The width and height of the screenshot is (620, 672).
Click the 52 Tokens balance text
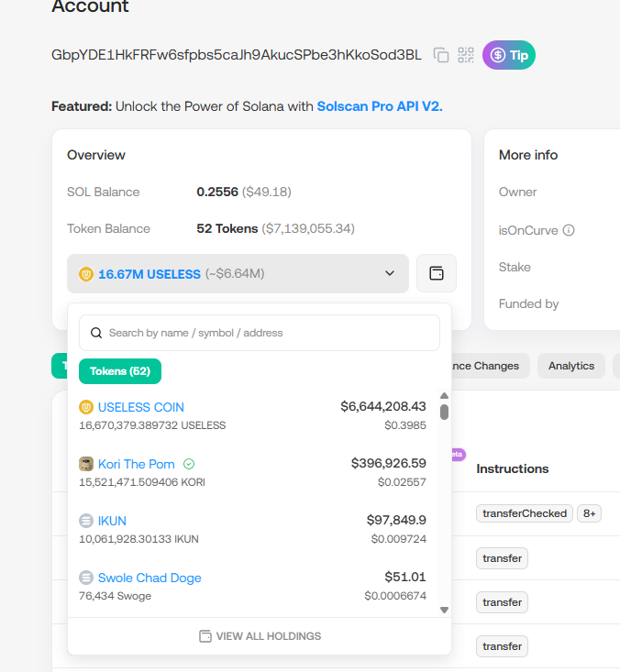(x=227, y=229)
